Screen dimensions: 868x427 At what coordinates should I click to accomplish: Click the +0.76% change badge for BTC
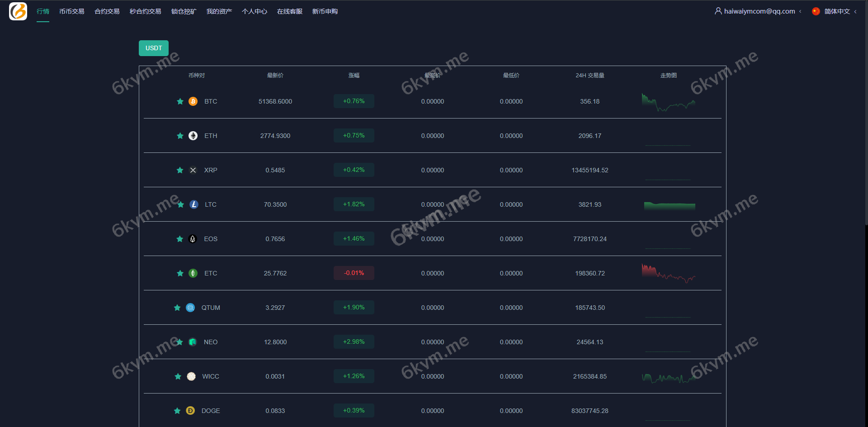pyautogui.click(x=354, y=101)
